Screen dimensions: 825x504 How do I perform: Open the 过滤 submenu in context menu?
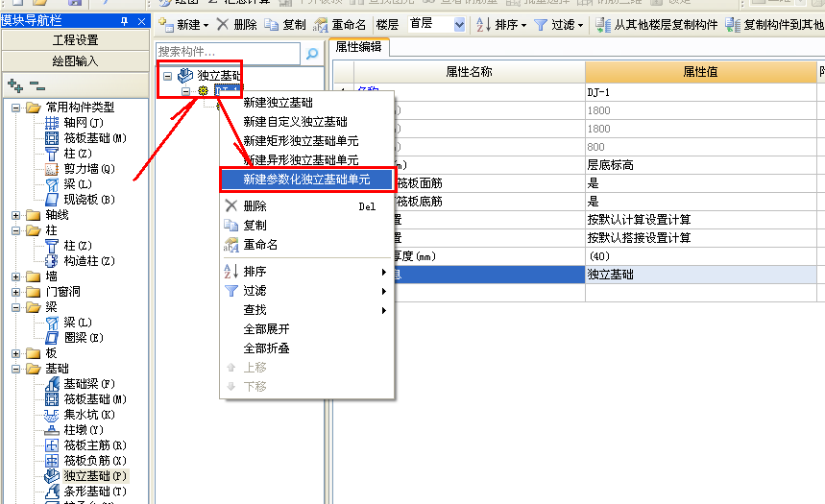(x=306, y=291)
